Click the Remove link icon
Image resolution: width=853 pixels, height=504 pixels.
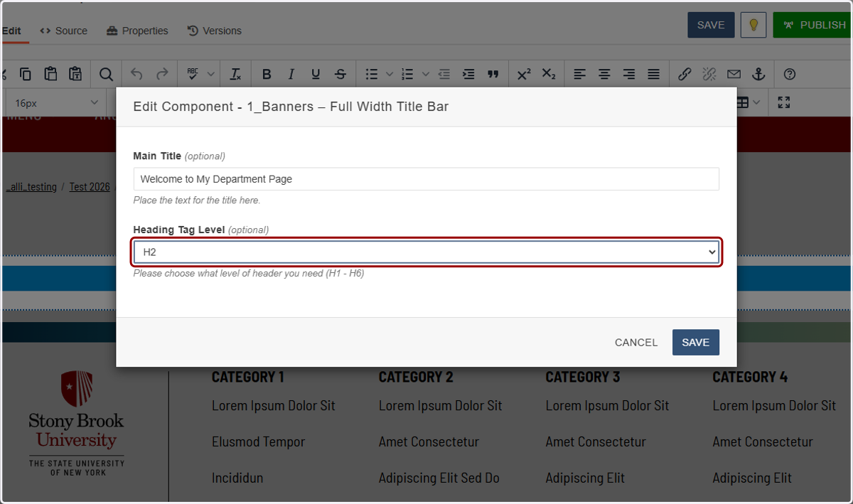pos(709,74)
